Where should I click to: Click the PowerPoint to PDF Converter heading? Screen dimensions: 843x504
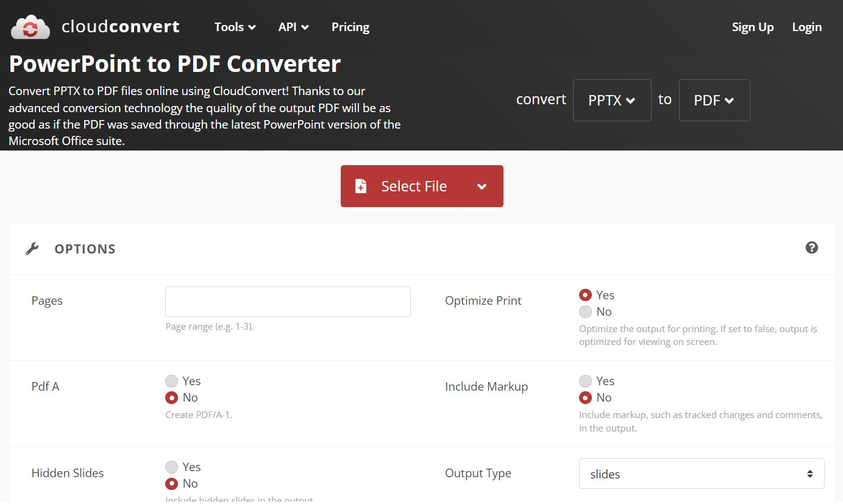click(175, 64)
